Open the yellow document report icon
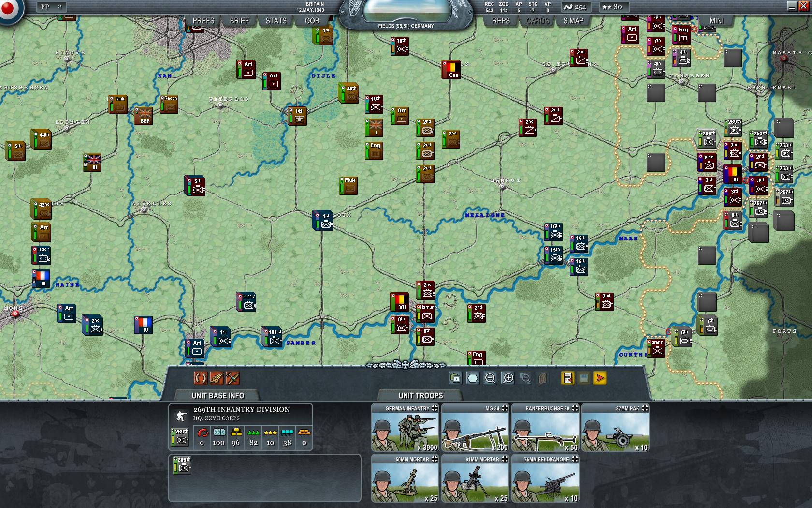Image resolution: width=812 pixels, height=508 pixels. click(568, 378)
